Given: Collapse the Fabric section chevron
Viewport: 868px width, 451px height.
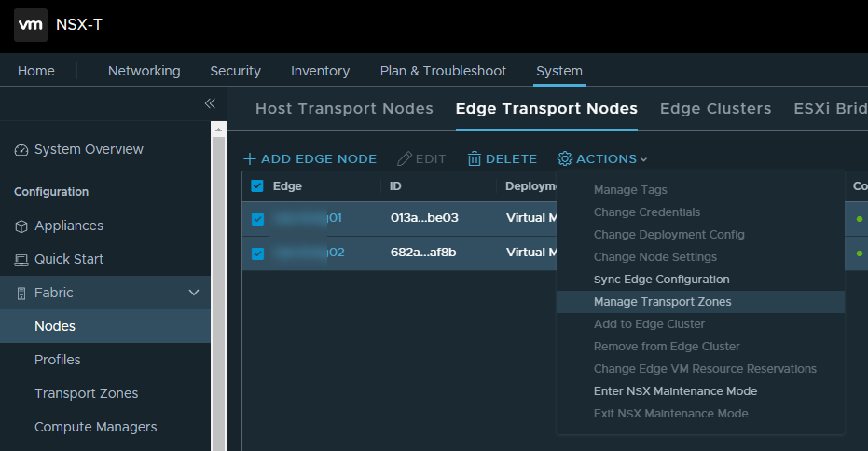Looking at the screenshot, I should coord(194,294).
